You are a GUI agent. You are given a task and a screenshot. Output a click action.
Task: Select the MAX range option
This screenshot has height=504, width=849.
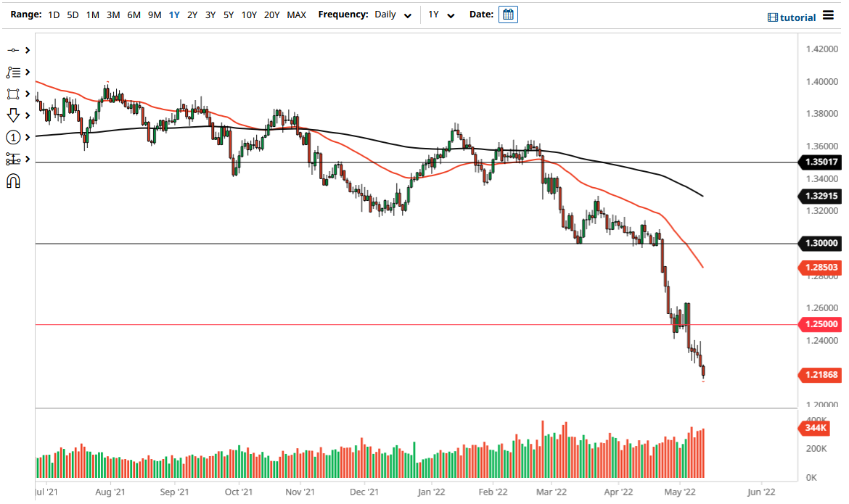(296, 14)
